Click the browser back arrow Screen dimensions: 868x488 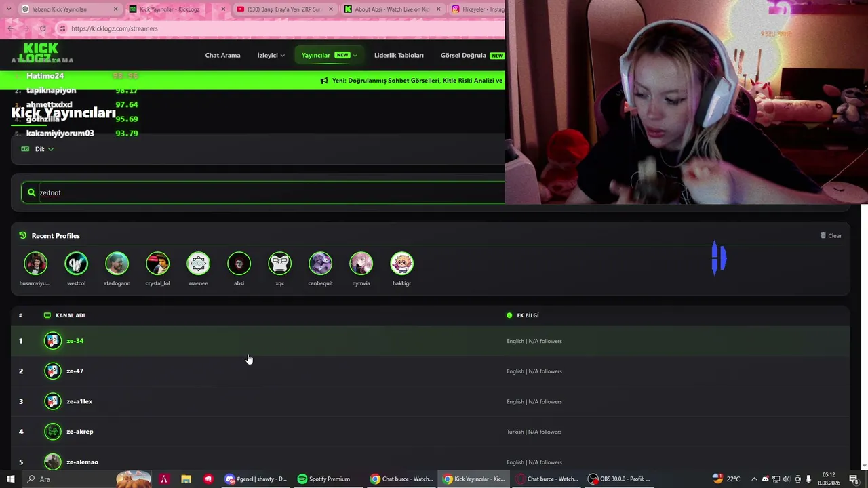tap(10, 28)
